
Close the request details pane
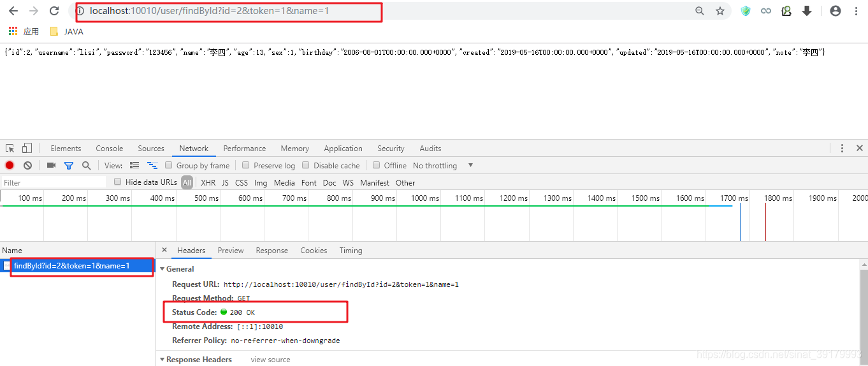(x=164, y=250)
